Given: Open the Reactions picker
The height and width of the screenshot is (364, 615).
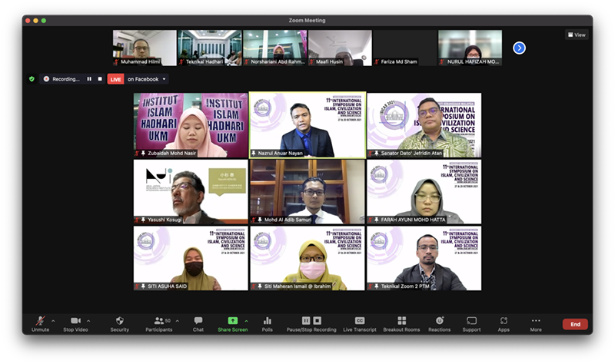Looking at the screenshot, I should 440,321.
